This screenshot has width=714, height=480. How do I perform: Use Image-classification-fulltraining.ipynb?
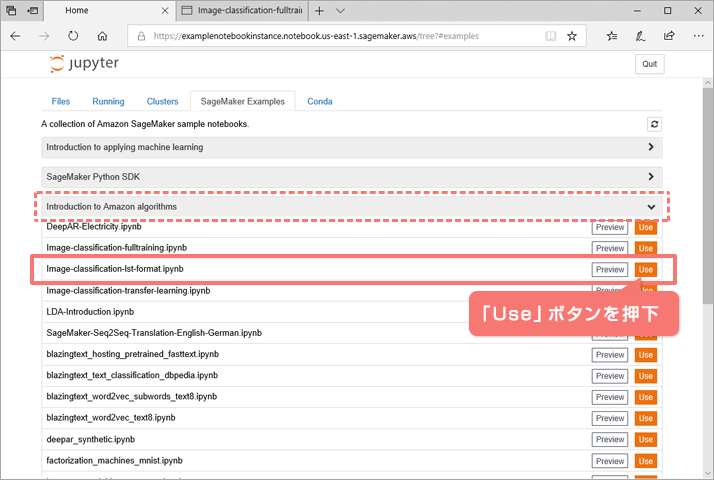[x=646, y=248]
